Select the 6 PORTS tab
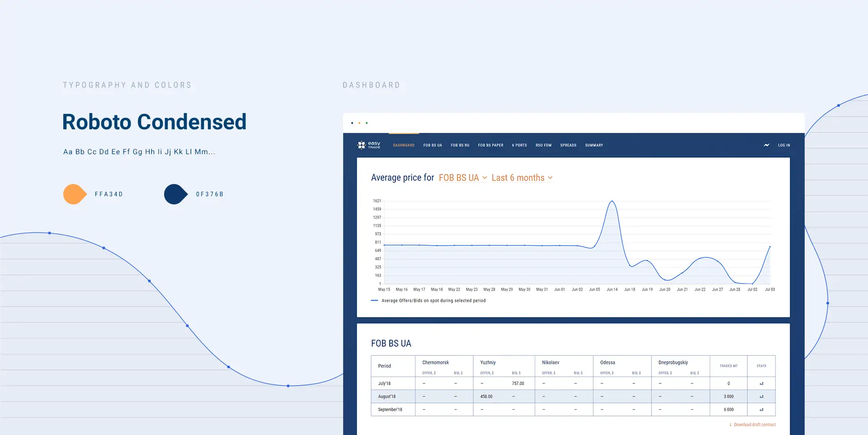The image size is (868, 435). [x=519, y=145]
